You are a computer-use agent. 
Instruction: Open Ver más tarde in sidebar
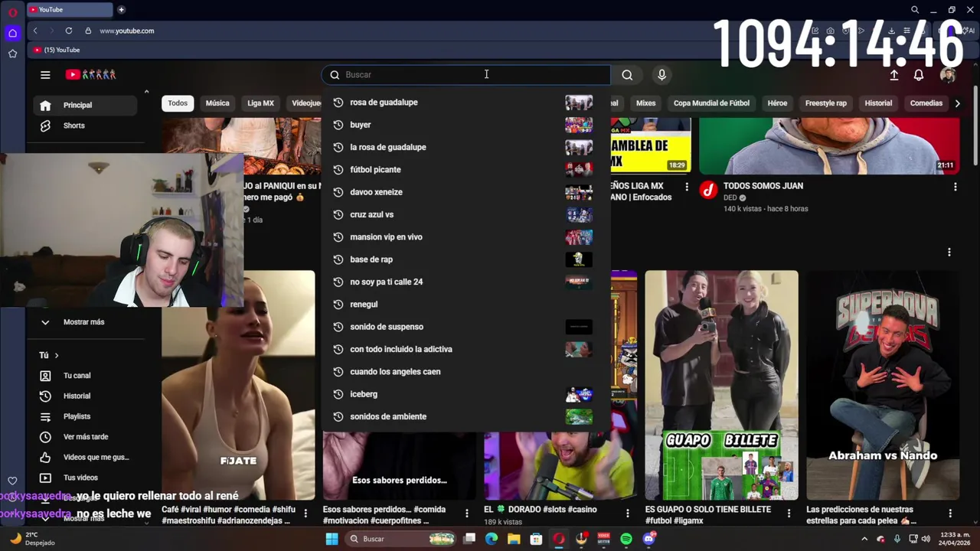click(85, 437)
